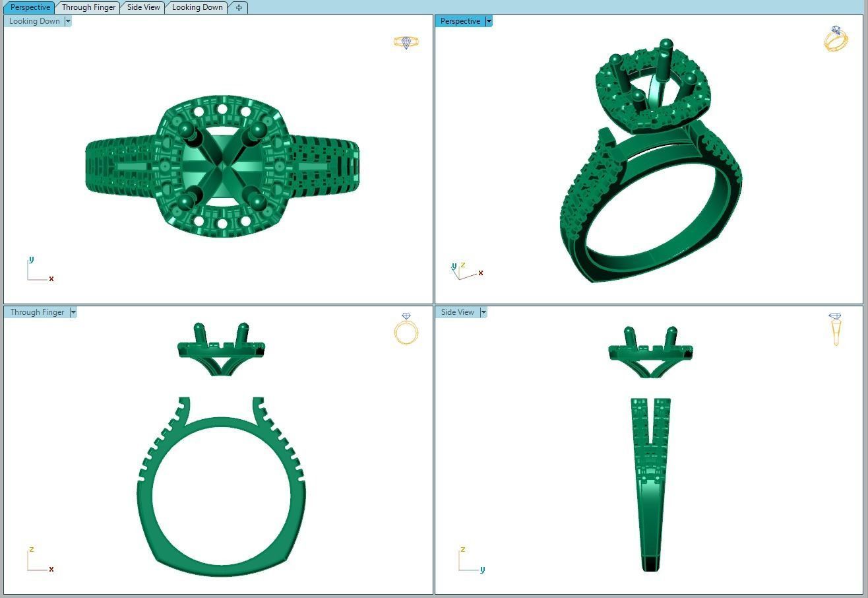Click the tilted ring icon in Perspective viewport

pos(836,39)
